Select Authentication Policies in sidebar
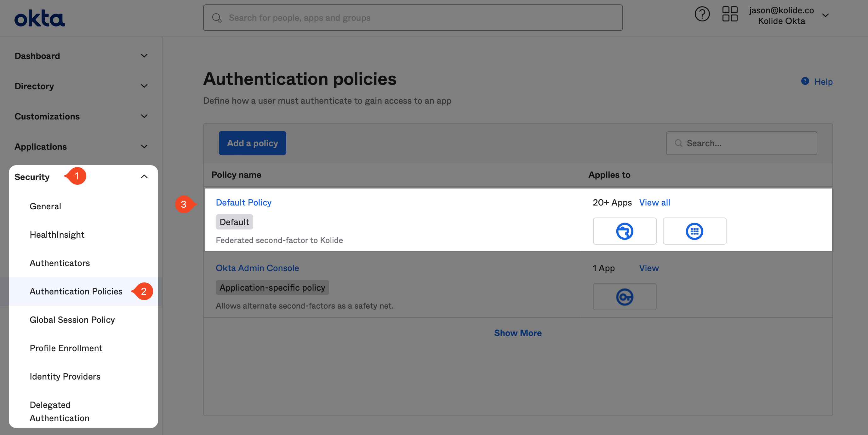The width and height of the screenshot is (868, 435). (76, 291)
